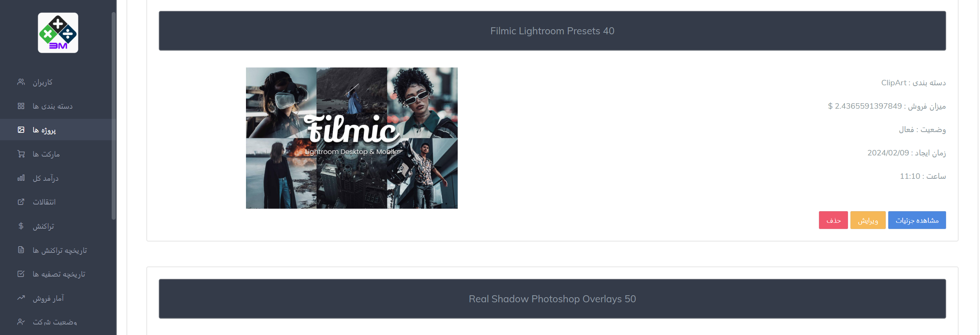This screenshot has height=335, width=980.
Task: Click the trending arrow icon for آمار فروش
Action: pos(21,298)
